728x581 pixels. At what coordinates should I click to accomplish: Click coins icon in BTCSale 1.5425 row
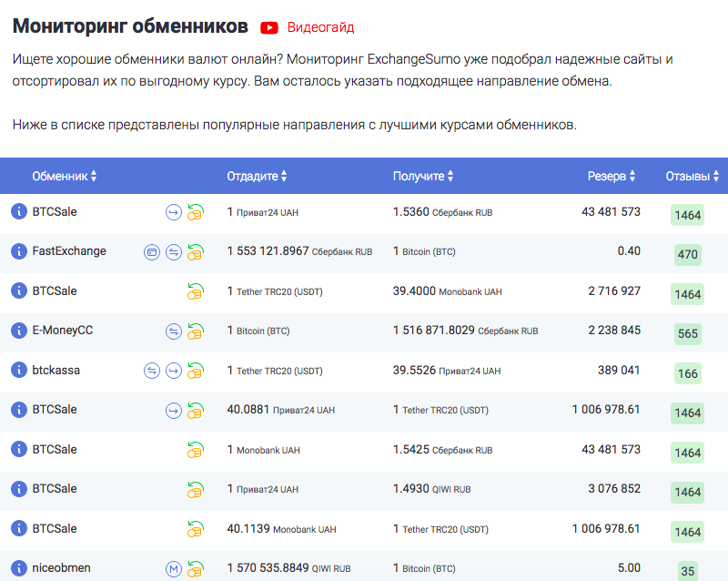coord(196,450)
